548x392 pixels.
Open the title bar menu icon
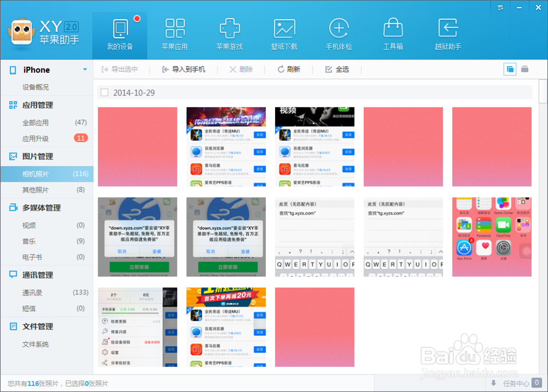click(500, 7)
